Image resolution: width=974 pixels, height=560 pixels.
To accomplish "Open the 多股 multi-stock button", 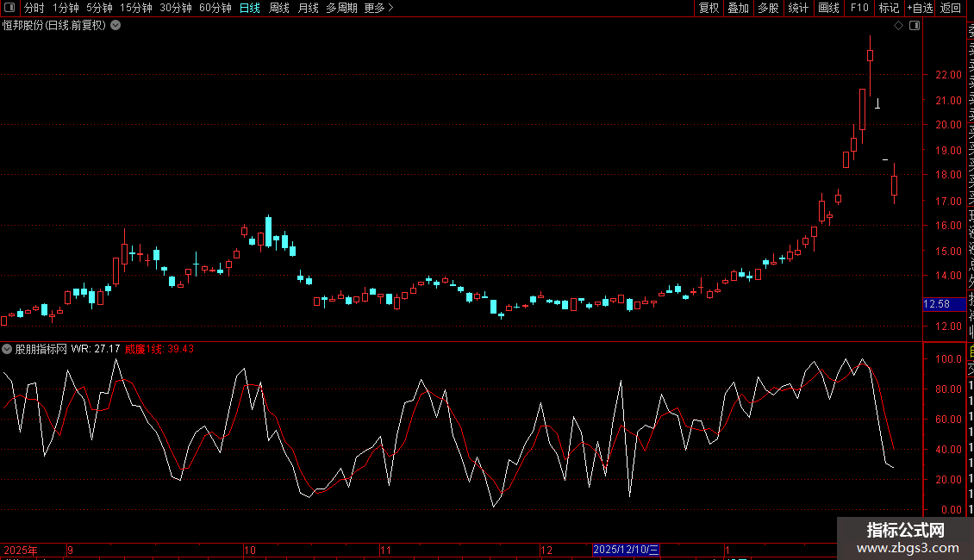I will point(768,8).
